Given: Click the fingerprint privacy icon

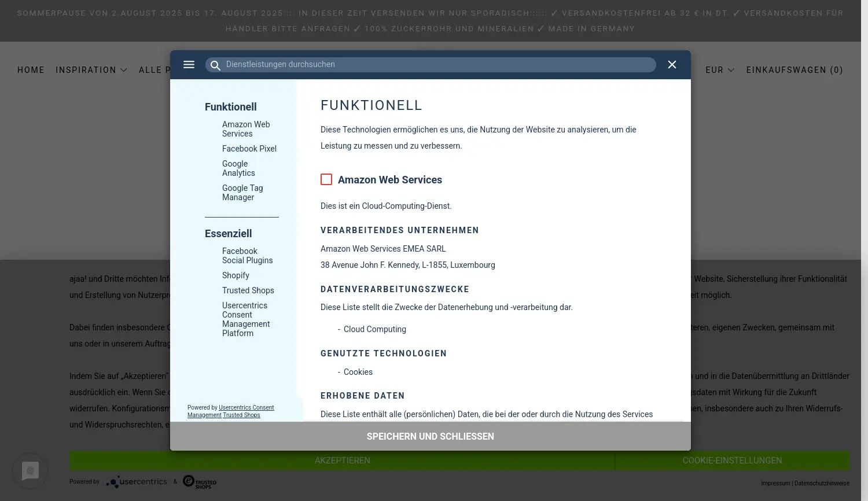Looking at the screenshot, I should [x=30, y=471].
